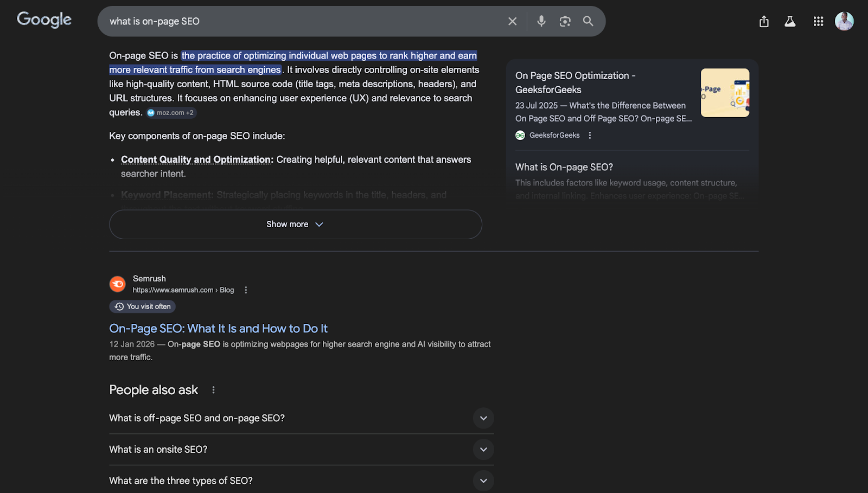
Task: Click the search magnifying glass icon
Action: (588, 21)
